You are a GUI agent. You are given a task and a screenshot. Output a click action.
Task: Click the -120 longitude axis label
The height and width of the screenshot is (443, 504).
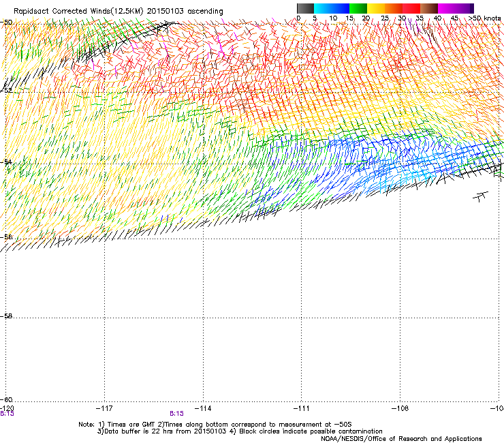(x=7, y=408)
